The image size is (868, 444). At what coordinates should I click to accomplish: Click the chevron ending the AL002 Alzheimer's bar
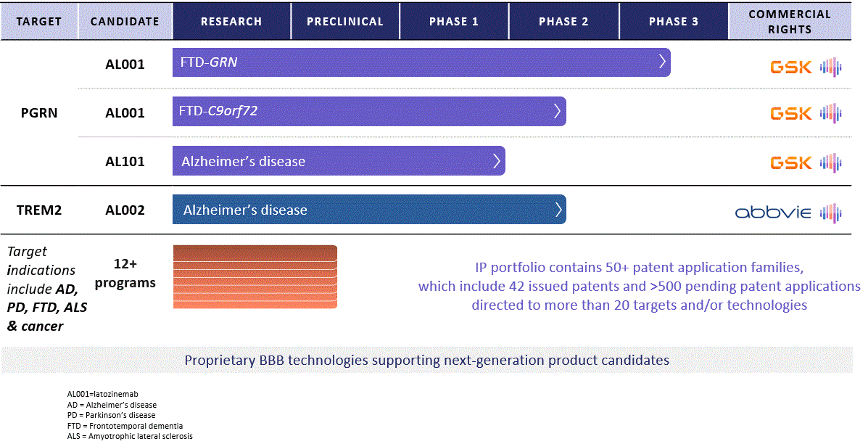[558, 210]
